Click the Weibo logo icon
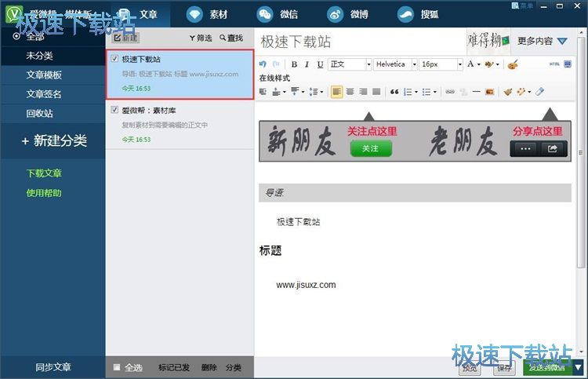This screenshot has width=588, height=379. pyautogui.click(x=335, y=15)
